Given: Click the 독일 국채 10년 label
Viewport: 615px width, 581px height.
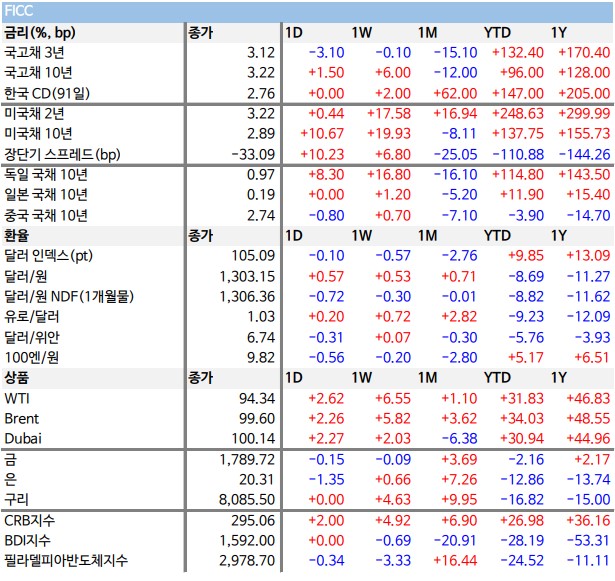Looking at the screenshot, I should 46,175.
